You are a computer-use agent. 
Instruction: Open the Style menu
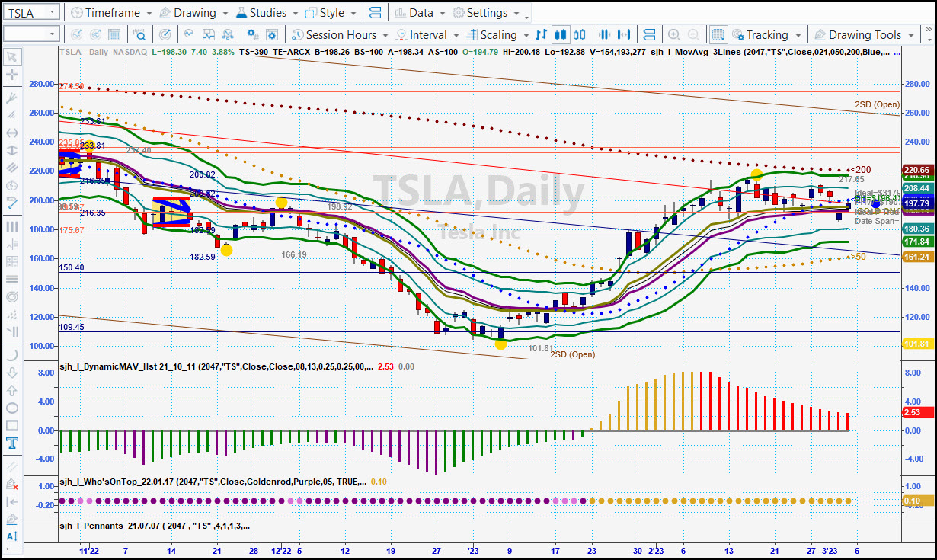[331, 13]
